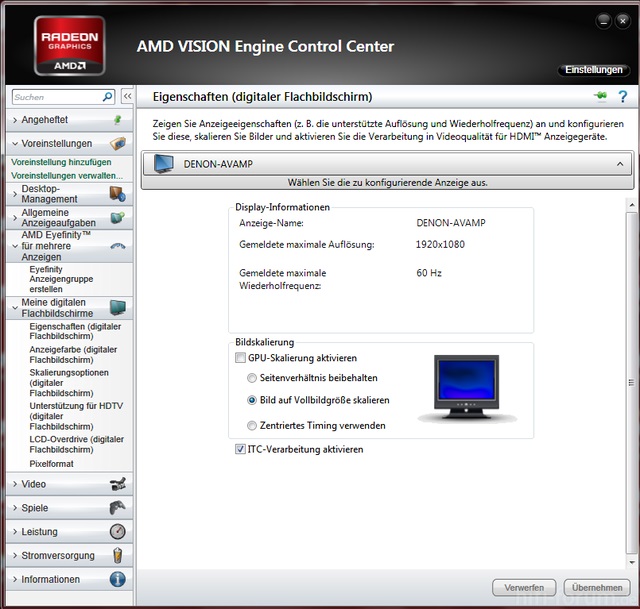This screenshot has height=609, width=640.
Task: Open Anzeigefarbe (digitaler Flachbildschirm) page
Action: pos(73,355)
